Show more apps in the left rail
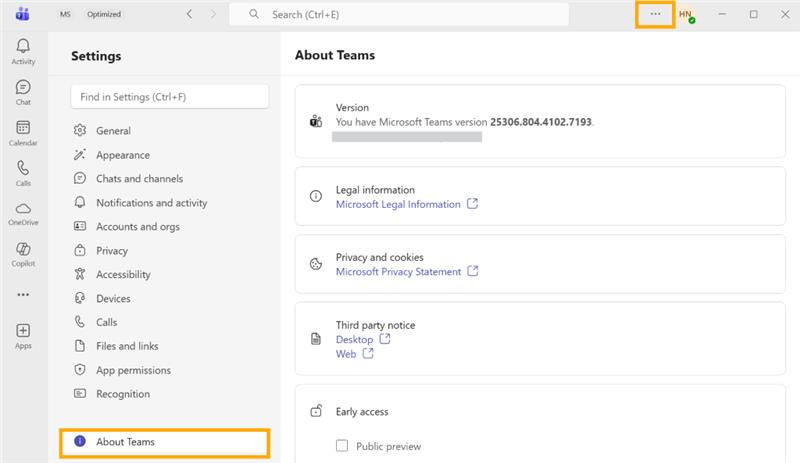This screenshot has width=800, height=463. point(23,295)
